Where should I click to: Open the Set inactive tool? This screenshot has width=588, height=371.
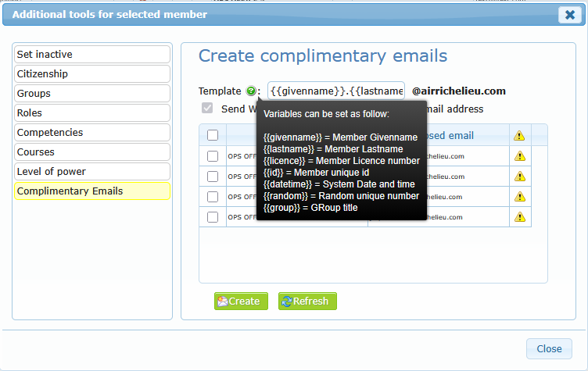coord(91,55)
